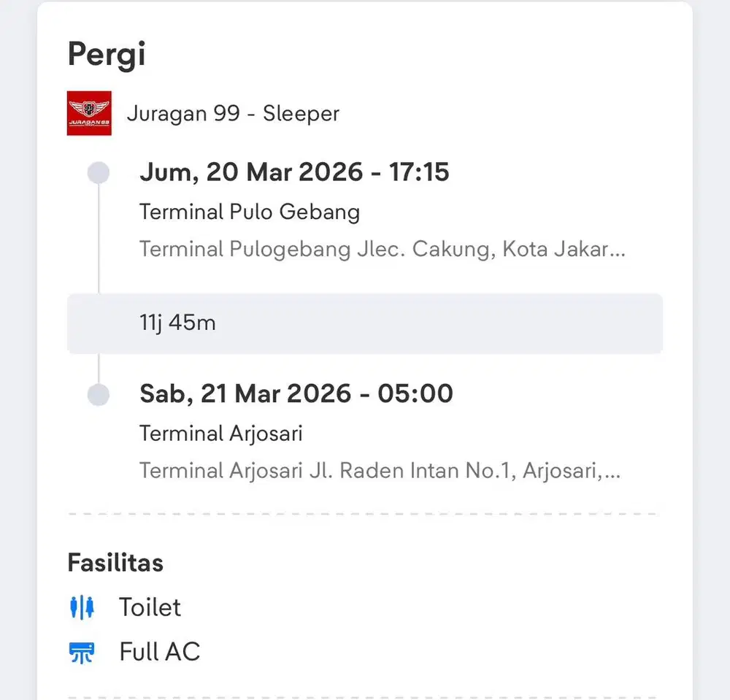Tap the person symbols next to Toilet
This screenshot has width=730, height=700.
click(82, 607)
